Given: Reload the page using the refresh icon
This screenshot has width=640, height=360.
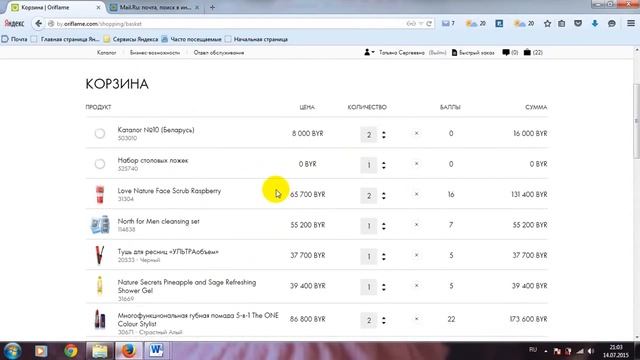Looking at the screenshot, I should pyautogui.click(x=429, y=24).
